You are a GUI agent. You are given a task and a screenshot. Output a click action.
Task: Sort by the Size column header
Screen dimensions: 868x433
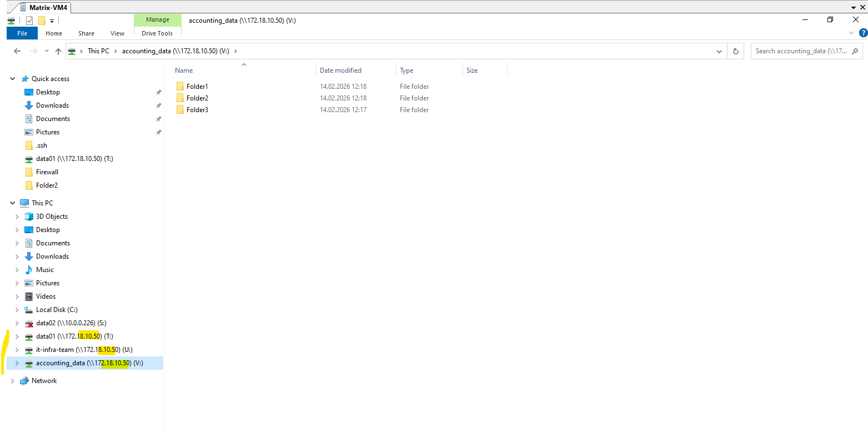(485, 71)
